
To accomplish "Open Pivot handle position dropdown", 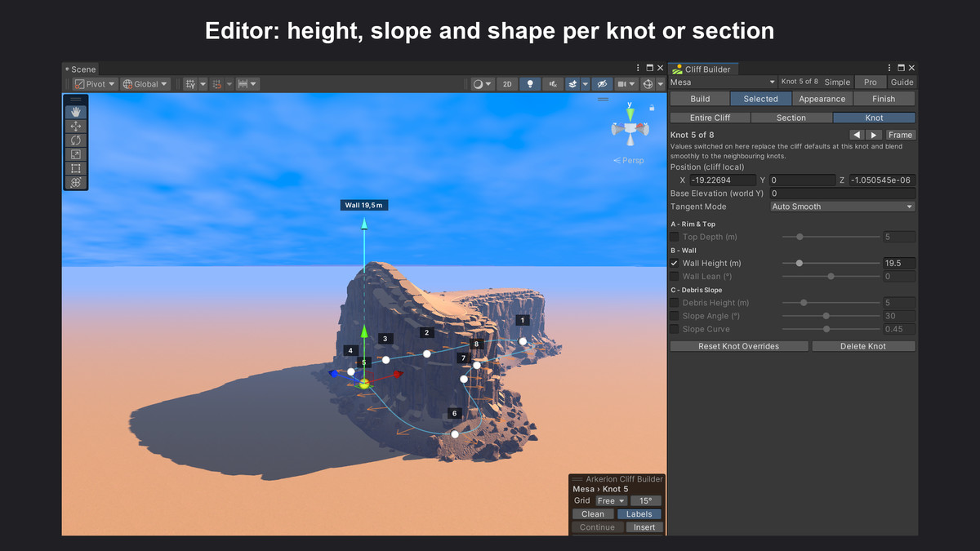I will point(95,84).
